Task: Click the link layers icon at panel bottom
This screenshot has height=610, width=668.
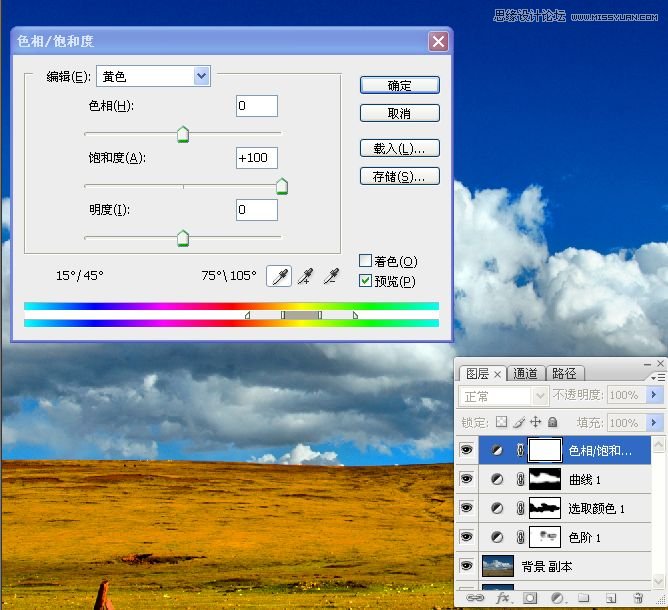Action: click(475, 598)
